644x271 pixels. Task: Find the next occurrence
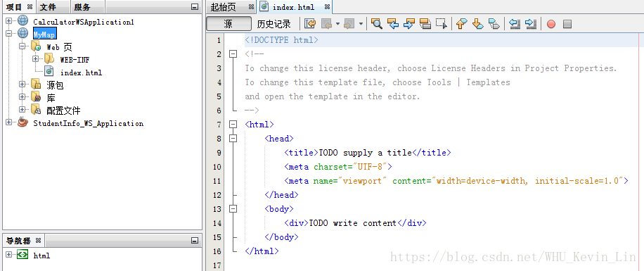[409, 24]
